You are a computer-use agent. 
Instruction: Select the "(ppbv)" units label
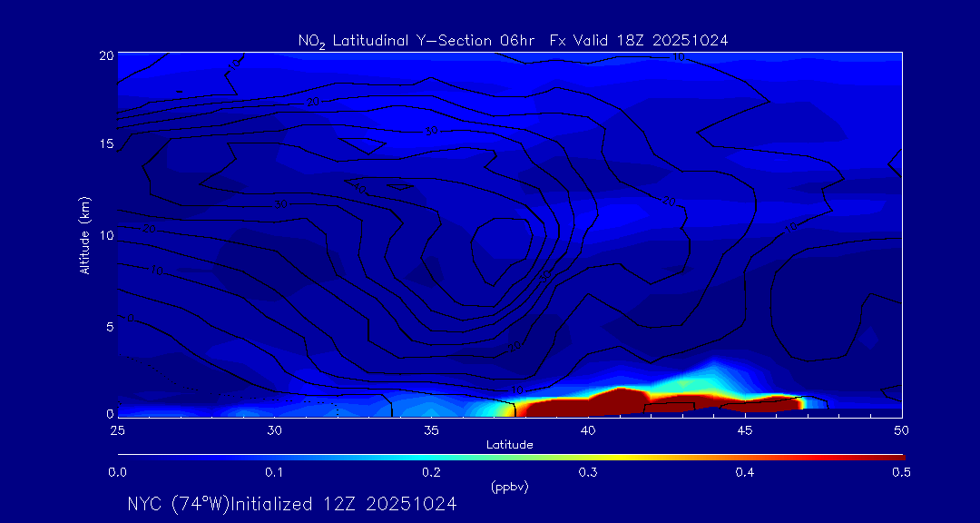point(509,487)
